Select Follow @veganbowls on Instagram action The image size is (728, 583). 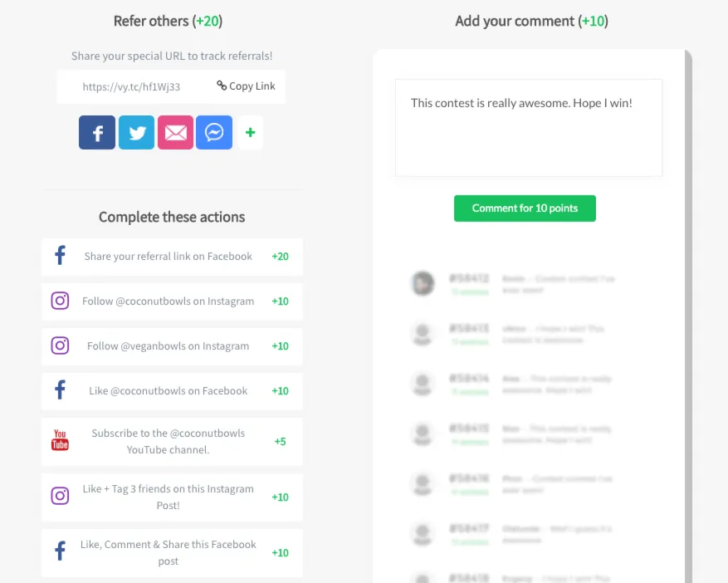[x=173, y=346]
